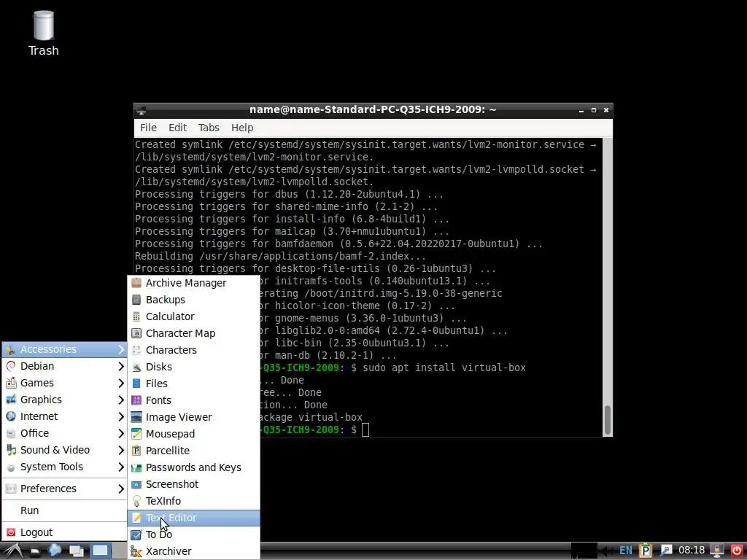Click the EN keyboard layout indicator
Image resolution: width=747 pixels, height=560 pixels.
pyautogui.click(x=625, y=551)
